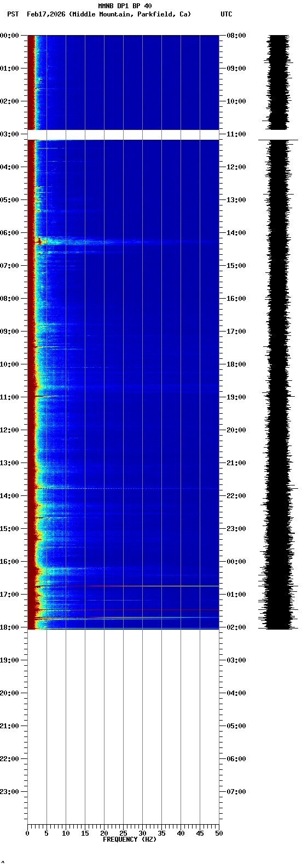302x868 pixels.
Task: Click the 19:00 UTC time label
Action: (x=236, y=397)
